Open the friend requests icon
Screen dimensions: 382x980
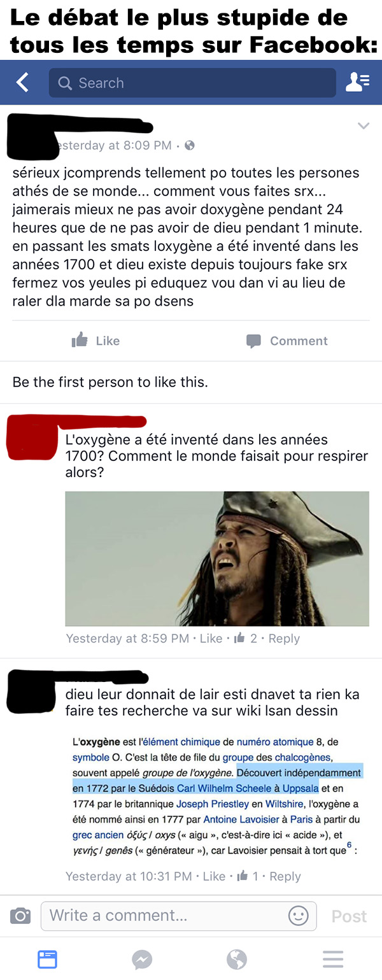[357, 83]
